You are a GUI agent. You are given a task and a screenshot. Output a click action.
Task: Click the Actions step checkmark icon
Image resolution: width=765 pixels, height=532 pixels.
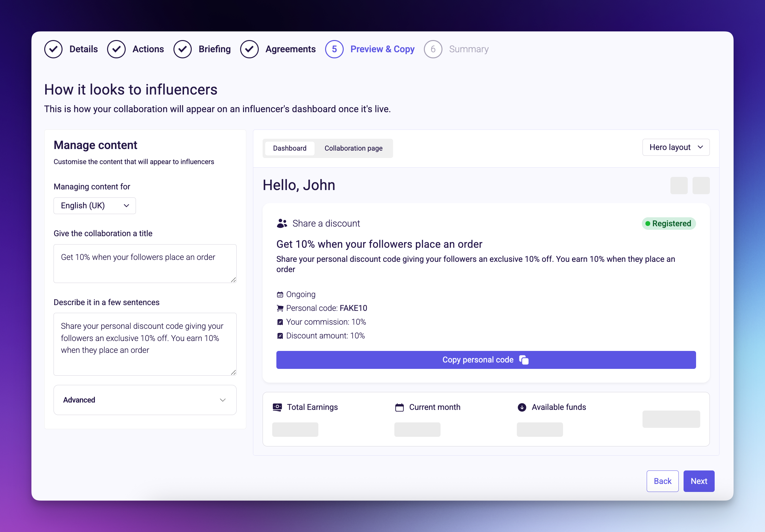[116, 49]
